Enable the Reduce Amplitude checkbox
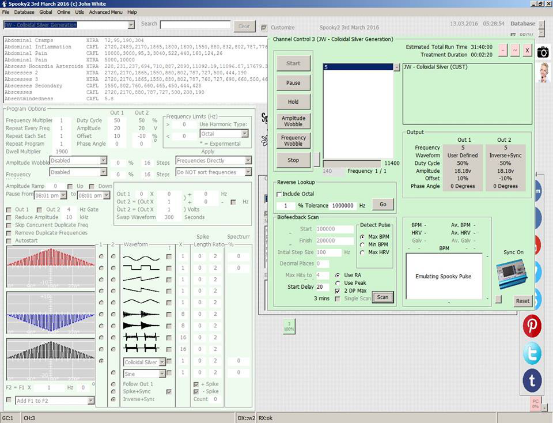553x423 pixels. 9,217
